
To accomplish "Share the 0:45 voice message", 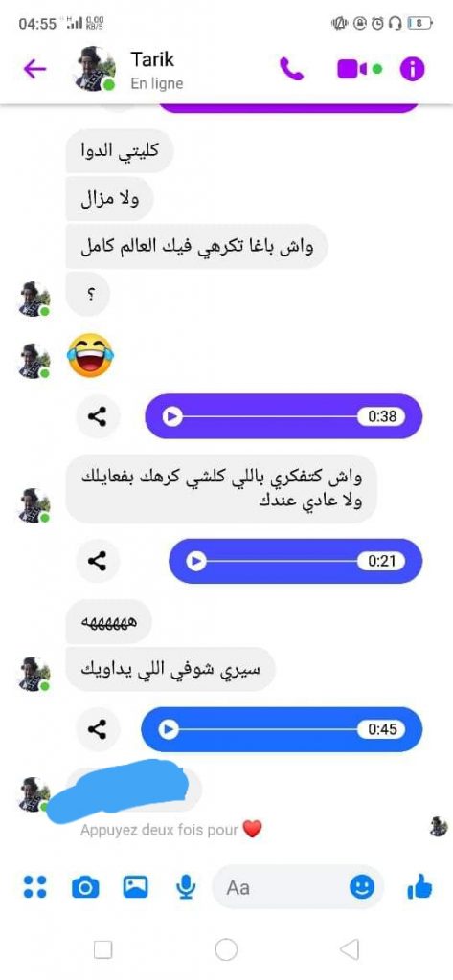I will coord(97,729).
